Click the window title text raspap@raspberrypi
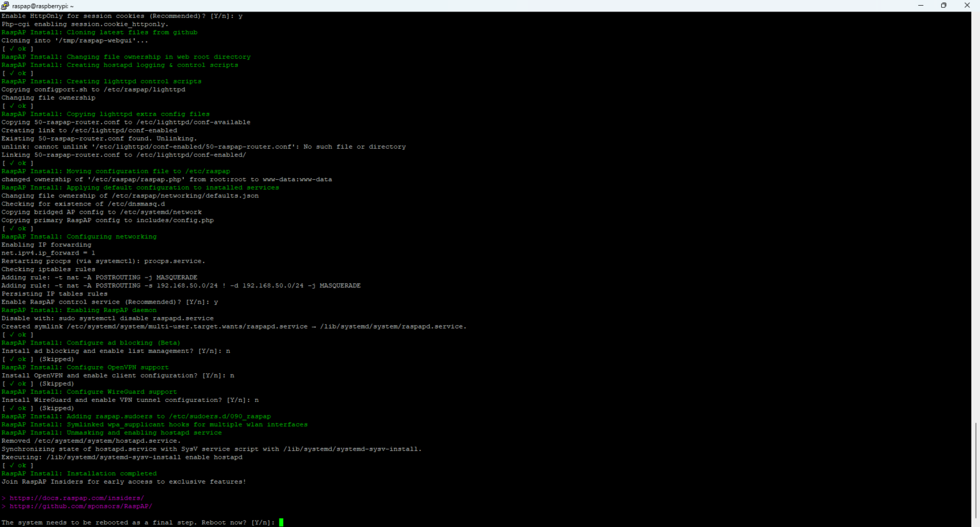Screen dimensions: 980x527 (x=43, y=6)
